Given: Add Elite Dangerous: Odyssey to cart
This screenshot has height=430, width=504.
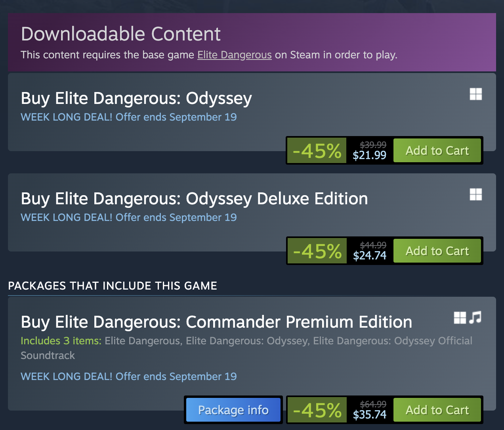Looking at the screenshot, I should [437, 150].
